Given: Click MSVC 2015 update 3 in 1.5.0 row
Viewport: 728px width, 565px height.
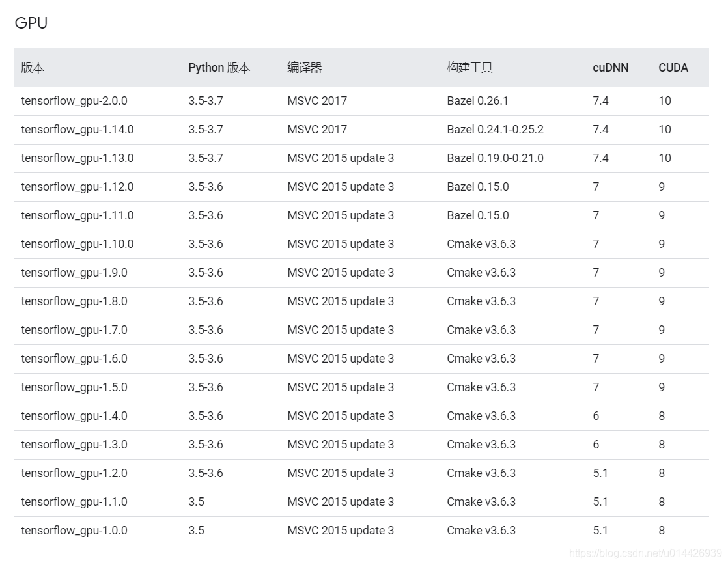Looking at the screenshot, I should (341, 388).
